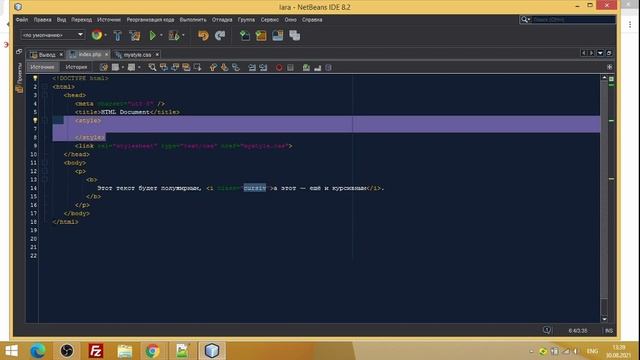
Task: Expand the Debug Project dropdown arrow
Action: [x=183, y=36]
